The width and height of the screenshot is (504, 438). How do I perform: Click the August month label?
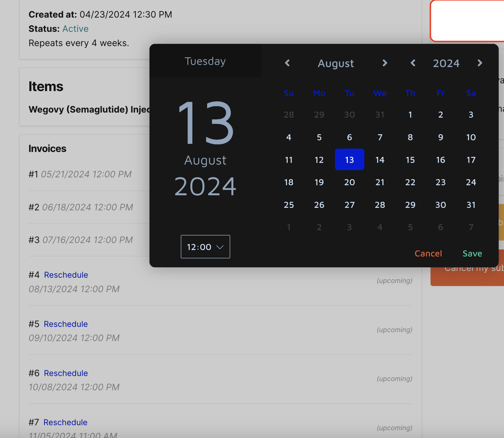[336, 63]
